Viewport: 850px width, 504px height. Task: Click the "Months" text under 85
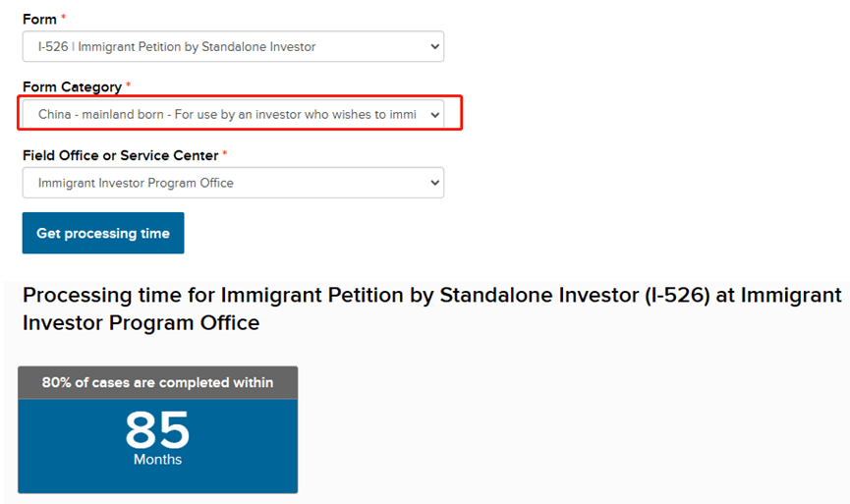[x=157, y=460]
